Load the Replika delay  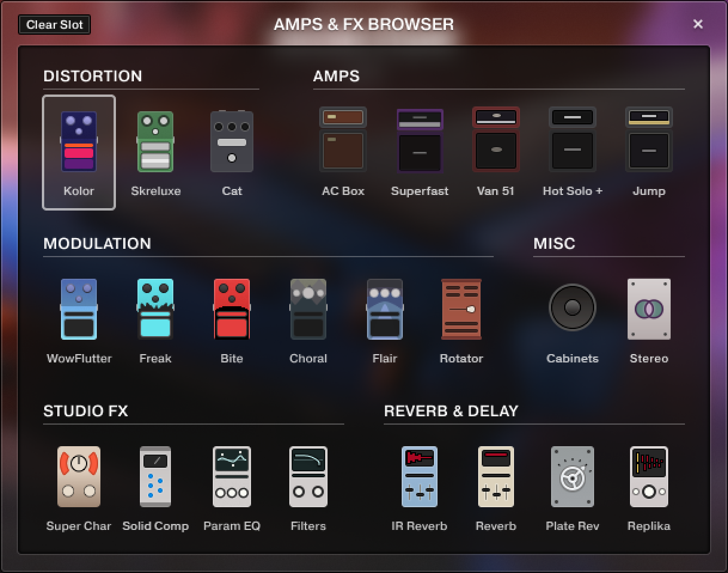point(649,477)
